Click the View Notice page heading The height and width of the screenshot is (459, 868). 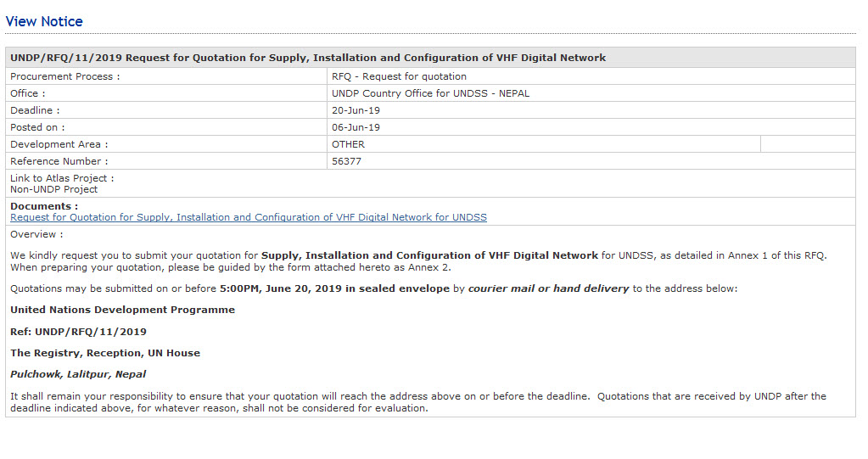[x=44, y=21]
